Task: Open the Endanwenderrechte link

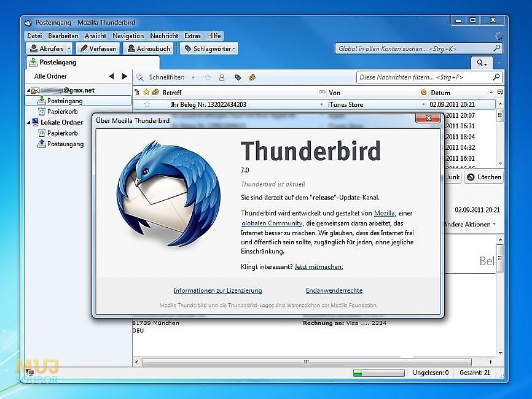Action: (x=334, y=290)
